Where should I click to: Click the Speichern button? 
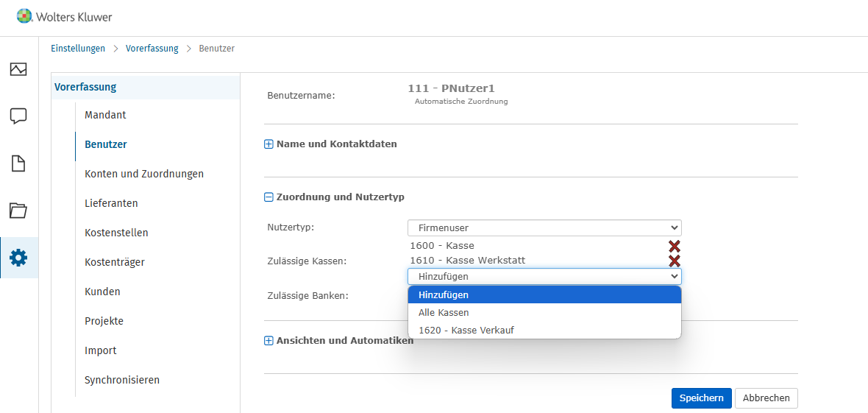pos(701,398)
